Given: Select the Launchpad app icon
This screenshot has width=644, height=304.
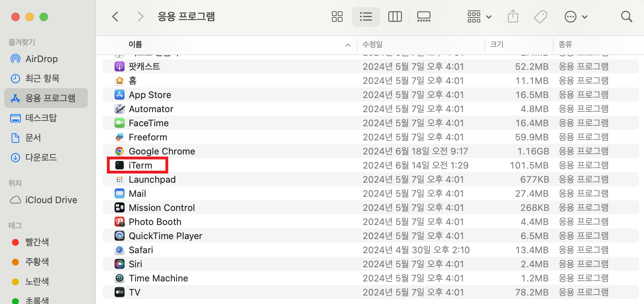Looking at the screenshot, I should [x=120, y=179].
